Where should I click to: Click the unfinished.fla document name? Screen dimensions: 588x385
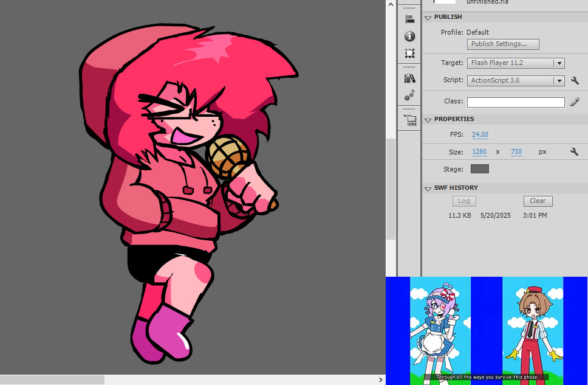(x=487, y=2)
